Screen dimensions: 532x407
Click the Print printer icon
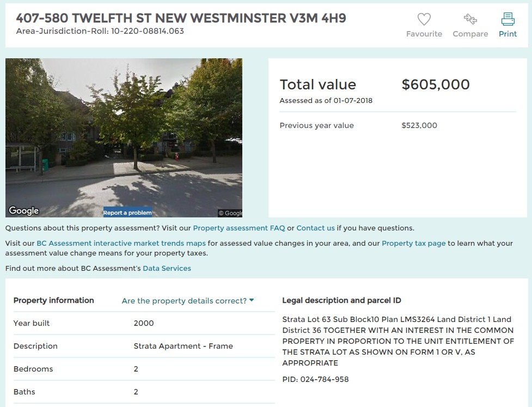(x=507, y=19)
